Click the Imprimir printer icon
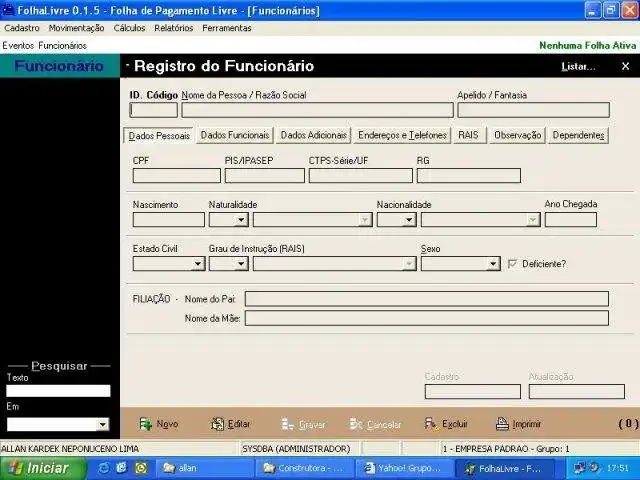Screen dimensions: 640x480 coord(502,424)
